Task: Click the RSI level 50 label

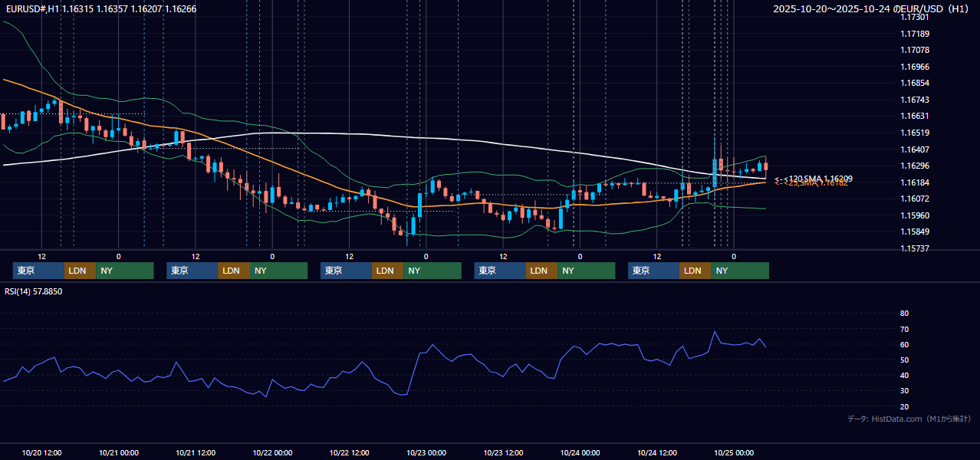Action: click(x=904, y=360)
